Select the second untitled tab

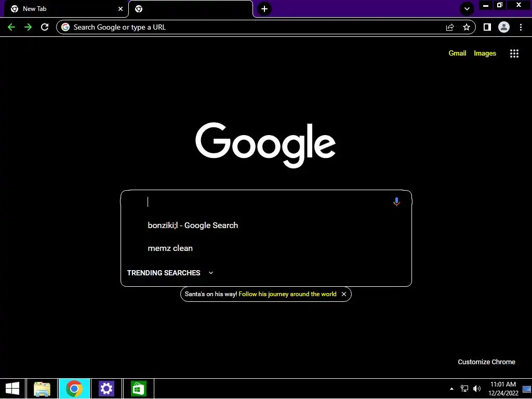tap(191, 9)
